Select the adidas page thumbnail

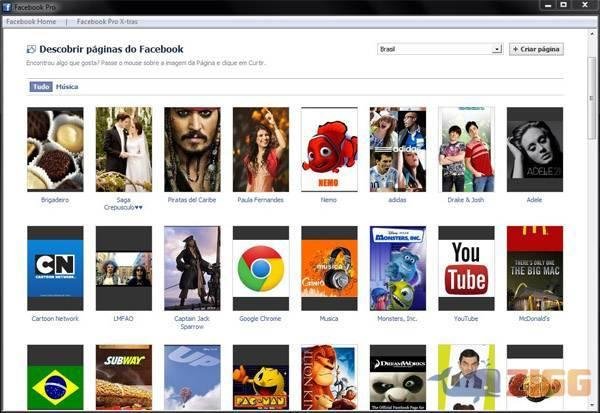coord(397,149)
